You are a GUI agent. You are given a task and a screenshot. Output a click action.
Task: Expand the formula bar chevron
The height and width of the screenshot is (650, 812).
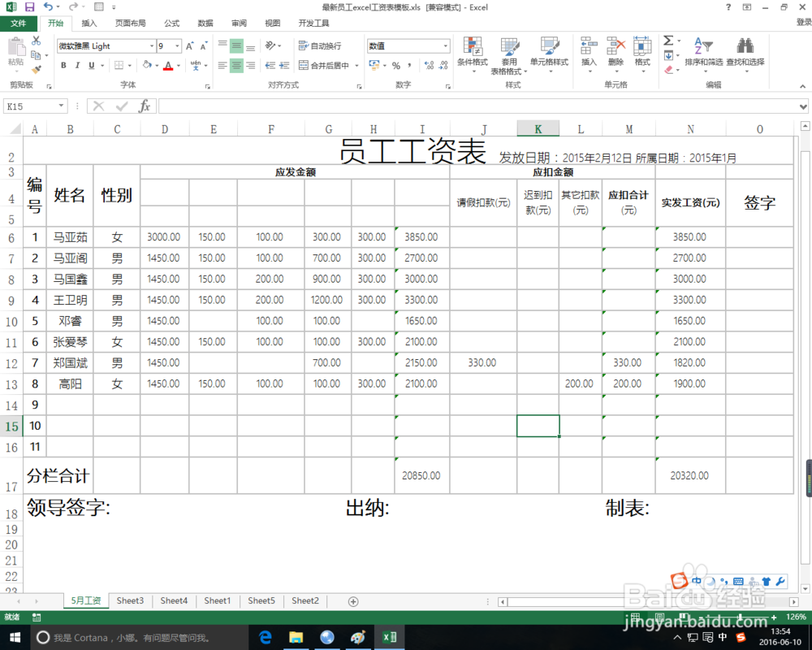[803, 106]
